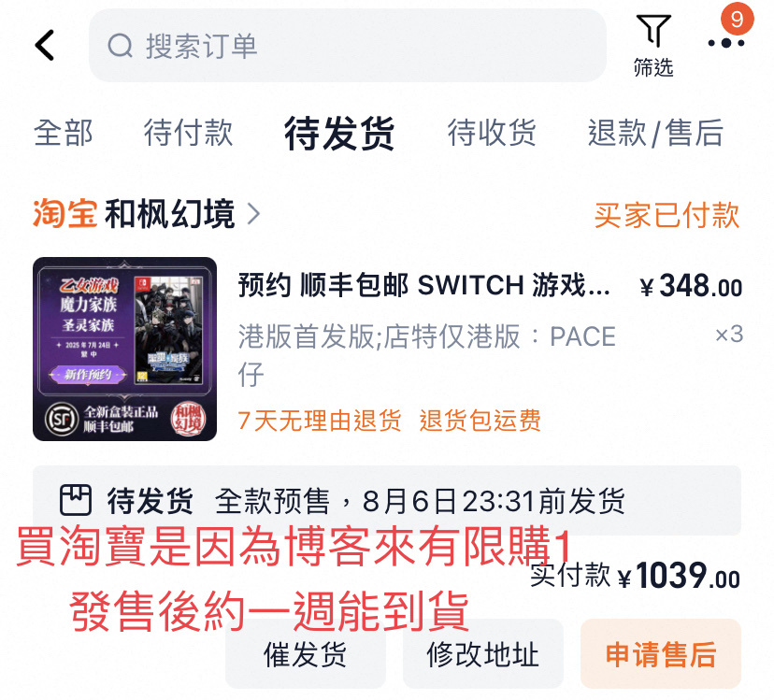Open the 筛选 filter icon
The image size is (774, 700).
(653, 46)
